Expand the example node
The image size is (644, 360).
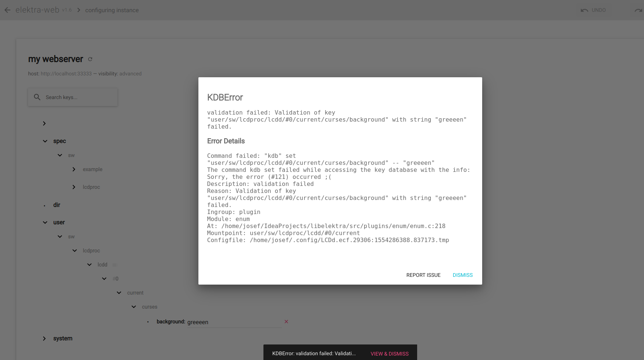(x=74, y=169)
